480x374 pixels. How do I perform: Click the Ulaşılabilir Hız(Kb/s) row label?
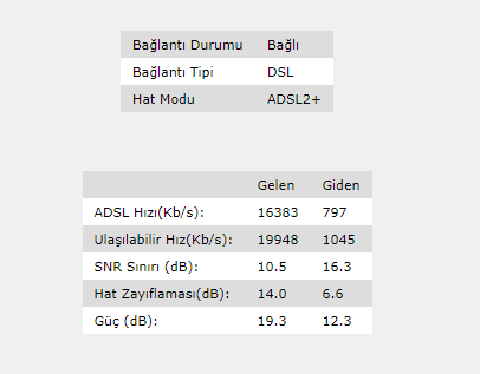(x=163, y=239)
